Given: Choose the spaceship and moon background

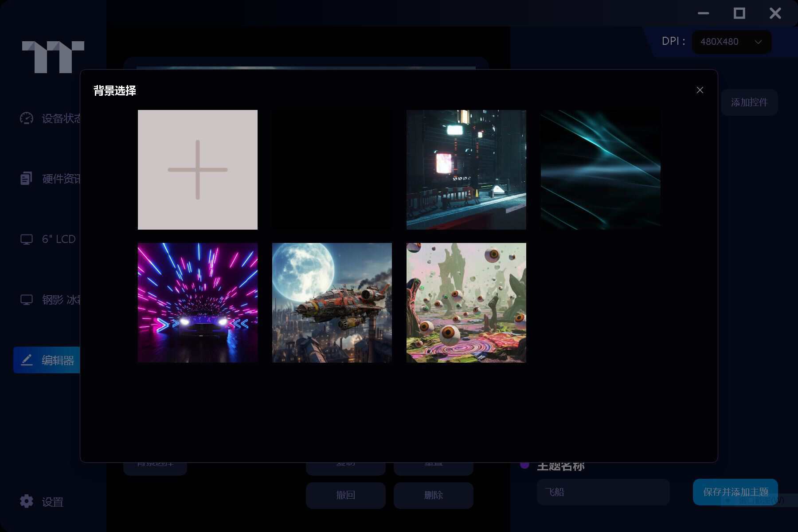Looking at the screenshot, I should point(332,303).
